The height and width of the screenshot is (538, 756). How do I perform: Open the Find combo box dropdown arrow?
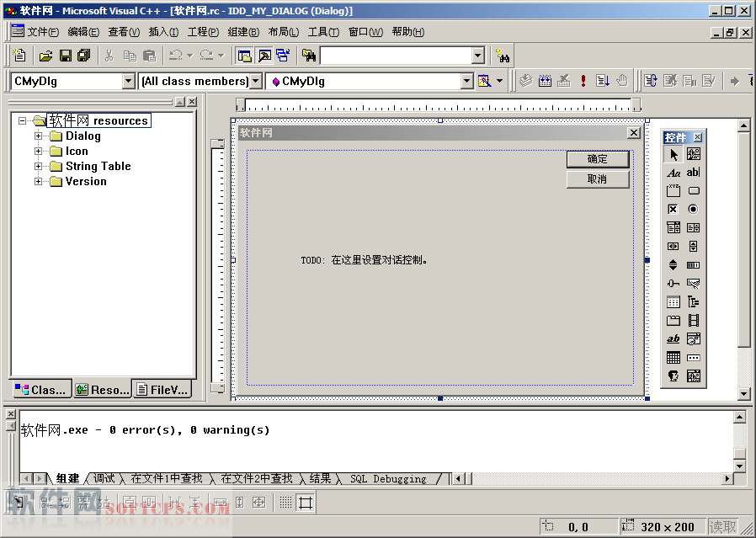point(478,56)
